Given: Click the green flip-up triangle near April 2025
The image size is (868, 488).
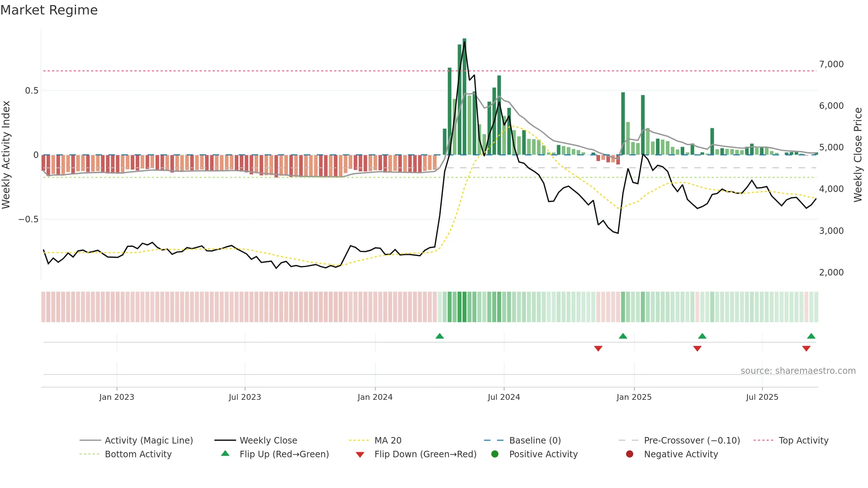Looking at the screenshot, I should click(702, 336).
